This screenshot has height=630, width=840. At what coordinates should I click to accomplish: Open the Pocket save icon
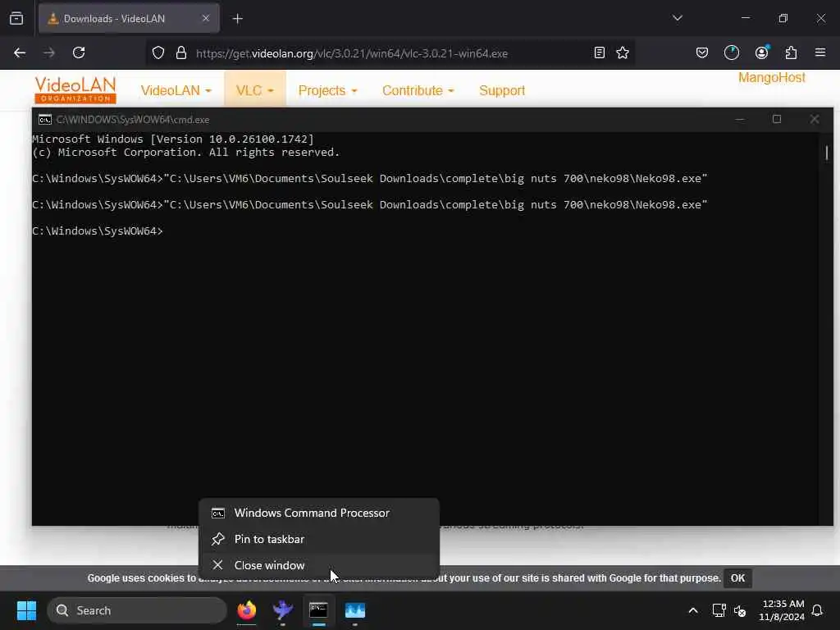[702, 52]
